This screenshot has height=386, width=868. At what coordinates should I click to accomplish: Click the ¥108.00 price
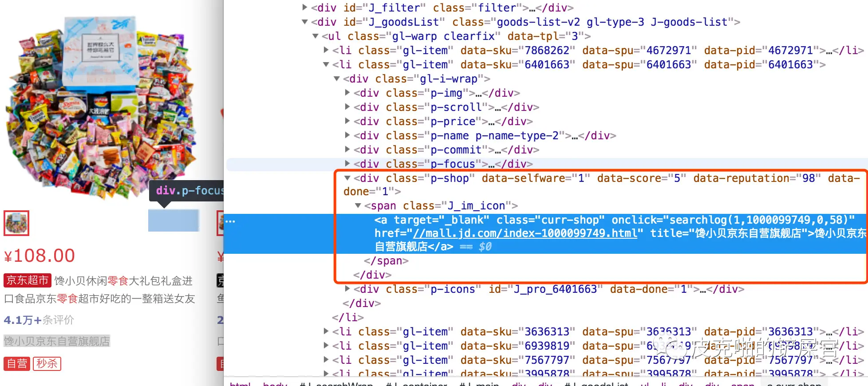click(x=39, y=256)
